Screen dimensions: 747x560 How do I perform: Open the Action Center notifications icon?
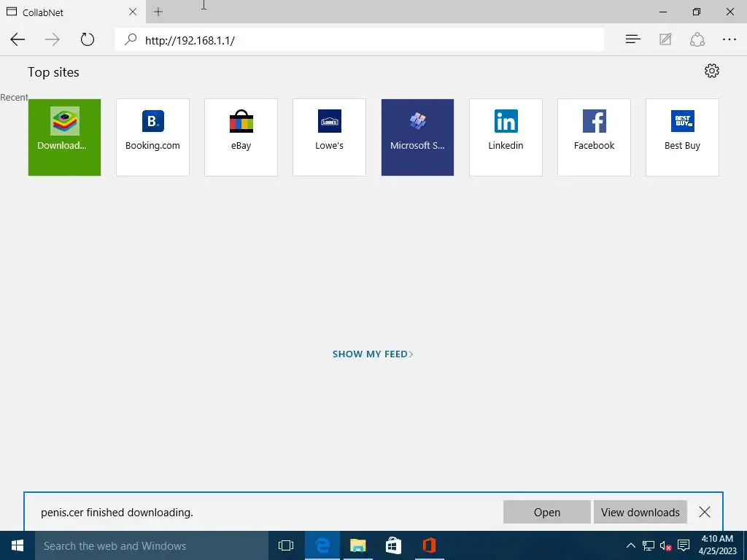(x=684, y=545)
